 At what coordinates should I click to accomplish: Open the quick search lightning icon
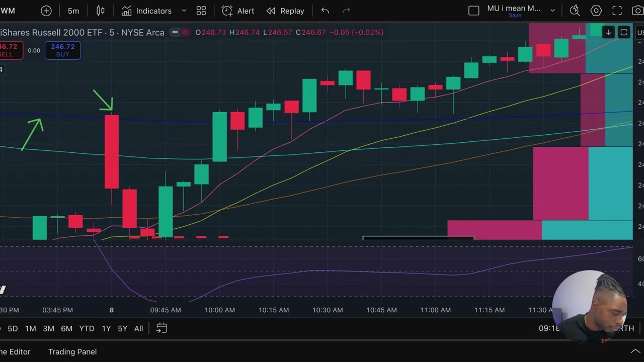575,11
